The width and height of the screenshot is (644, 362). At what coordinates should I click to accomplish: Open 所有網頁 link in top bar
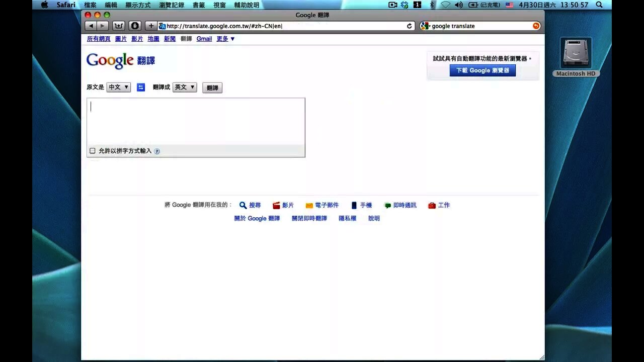(x=99, y=39)
